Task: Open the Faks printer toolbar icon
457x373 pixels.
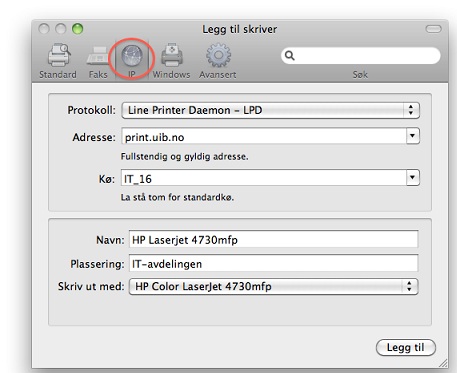Action: click(x=98, y=55)
